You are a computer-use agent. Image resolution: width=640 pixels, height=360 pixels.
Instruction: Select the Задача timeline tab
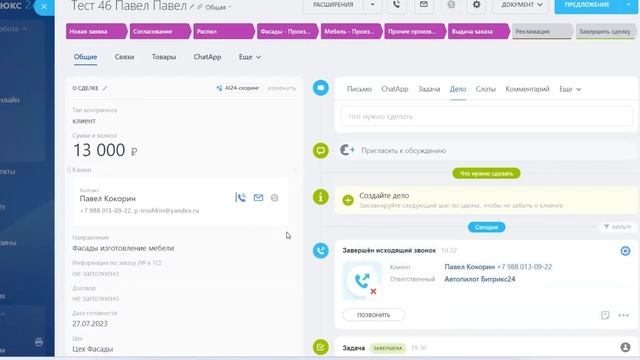pos(429,89)
